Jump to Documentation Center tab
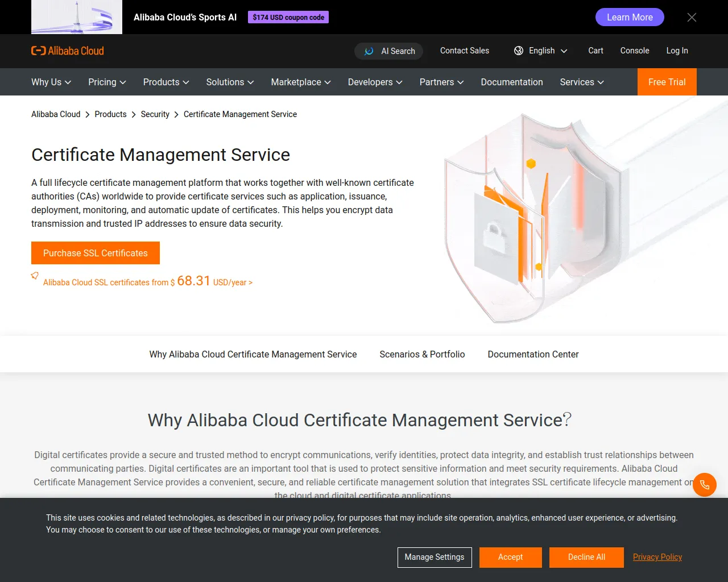This screenshot has height=582, width=728. 533,354
